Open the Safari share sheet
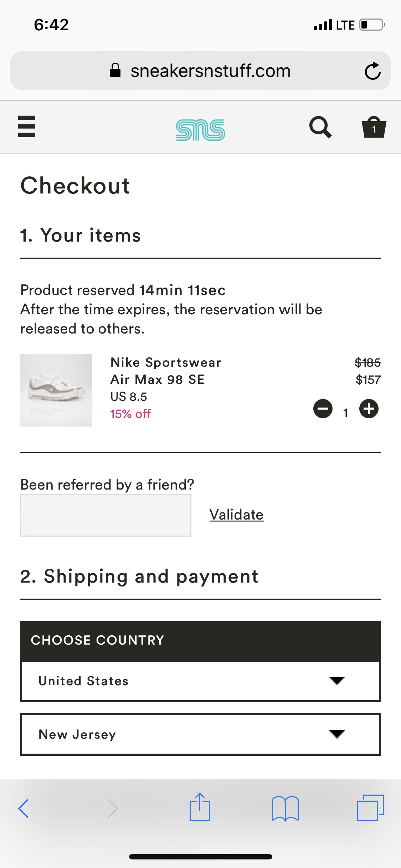The width and height of the screenshot is (401, 868). pyautogui.click(x=200, y=807)
